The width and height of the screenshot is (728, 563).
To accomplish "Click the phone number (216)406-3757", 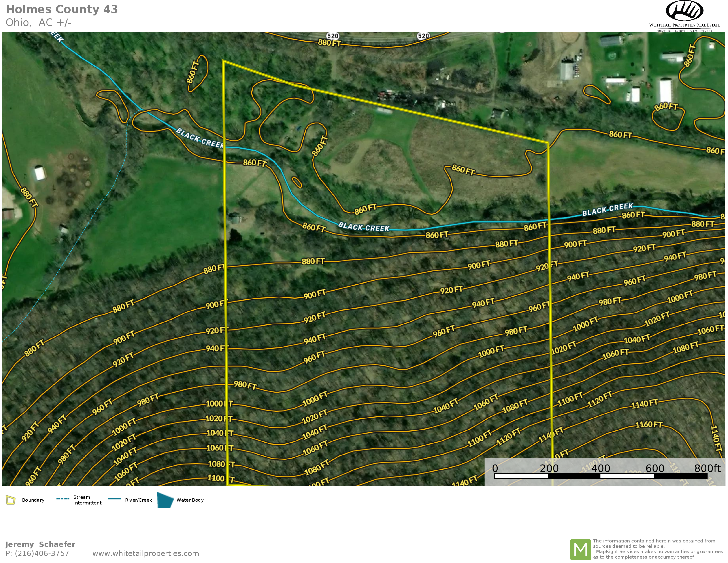I will (42, 553).
